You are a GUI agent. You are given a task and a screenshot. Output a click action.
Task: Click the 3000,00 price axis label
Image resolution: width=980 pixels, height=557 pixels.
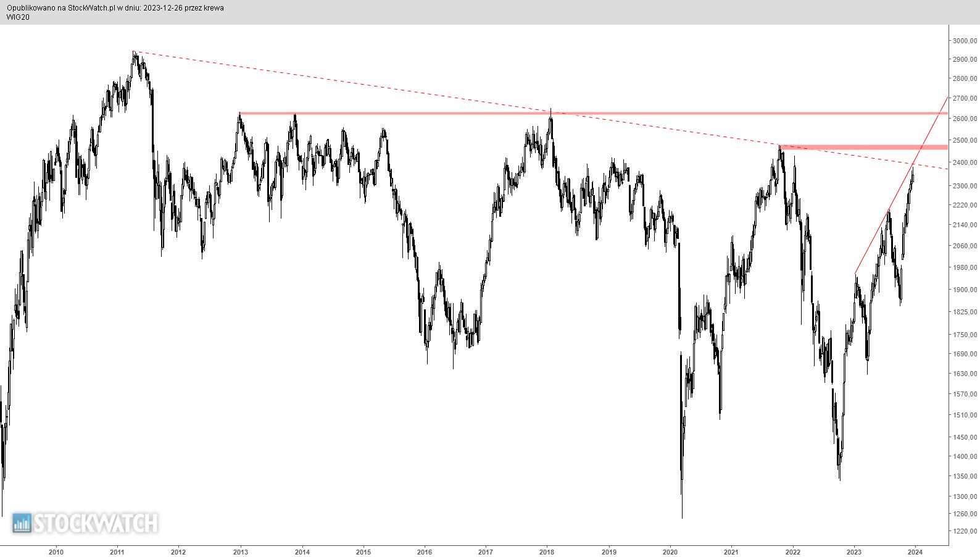965,41
